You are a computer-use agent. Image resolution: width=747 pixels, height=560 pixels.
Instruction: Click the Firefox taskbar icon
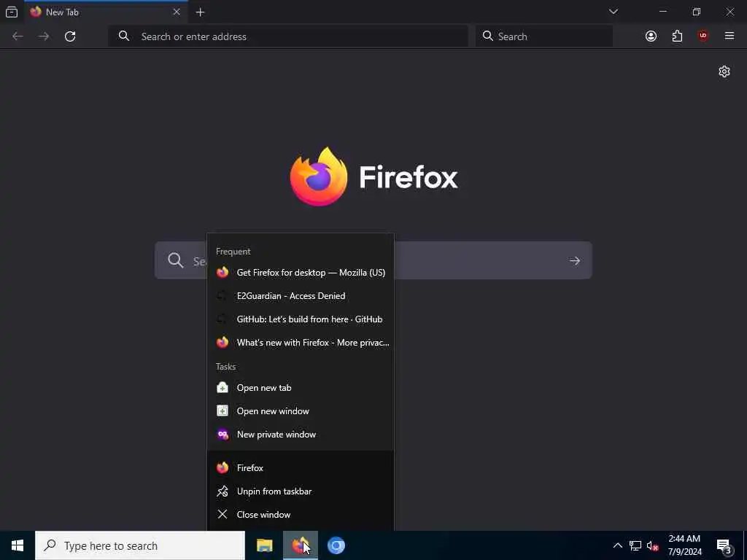click(x=300, y=545)
